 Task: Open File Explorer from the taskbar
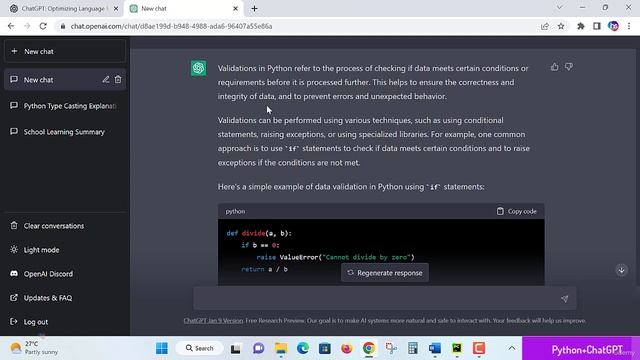click(281, 348)
